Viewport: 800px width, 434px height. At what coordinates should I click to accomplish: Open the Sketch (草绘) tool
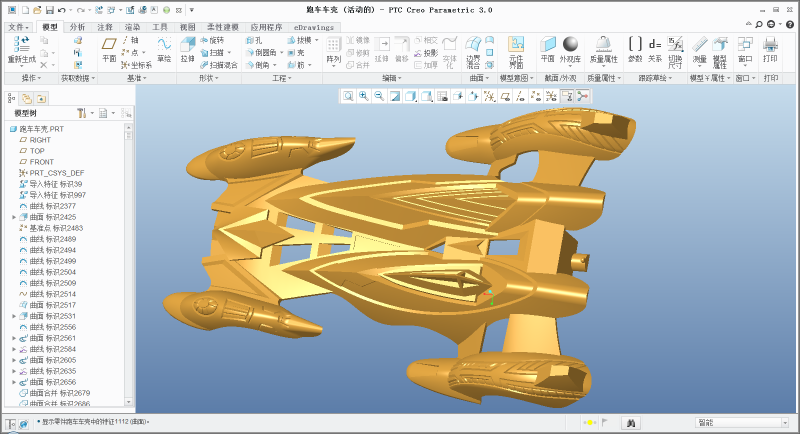164,50
